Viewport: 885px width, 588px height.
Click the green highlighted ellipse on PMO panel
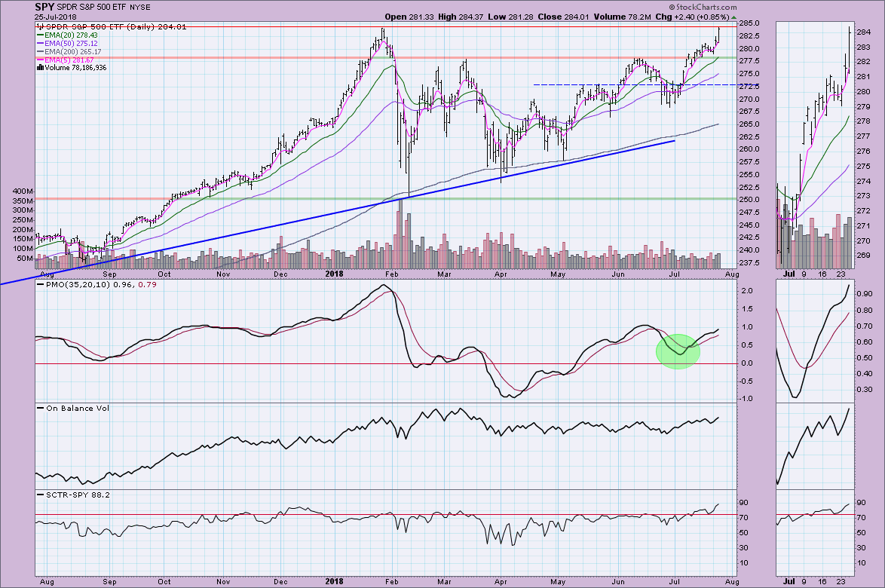click(x=678, y=351)
